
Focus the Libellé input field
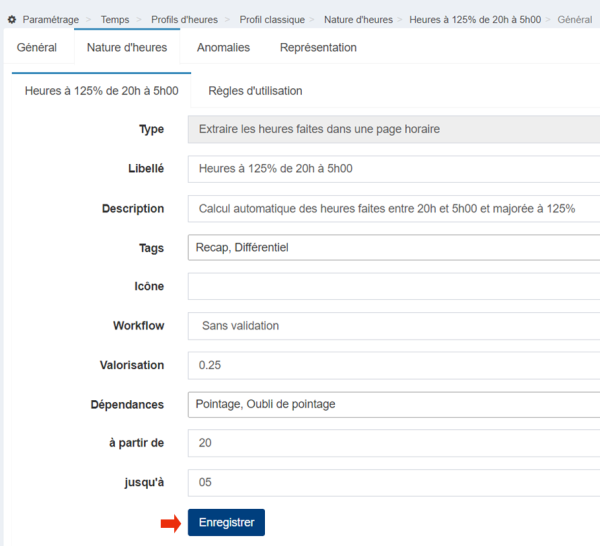point(394,169)
